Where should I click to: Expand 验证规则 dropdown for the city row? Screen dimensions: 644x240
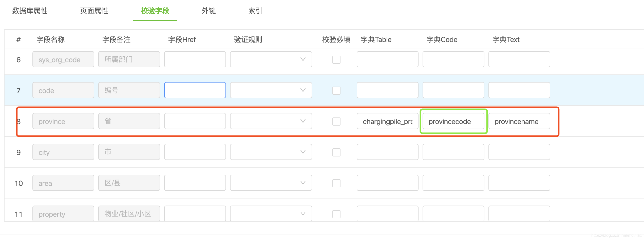[x=271, y=152]
